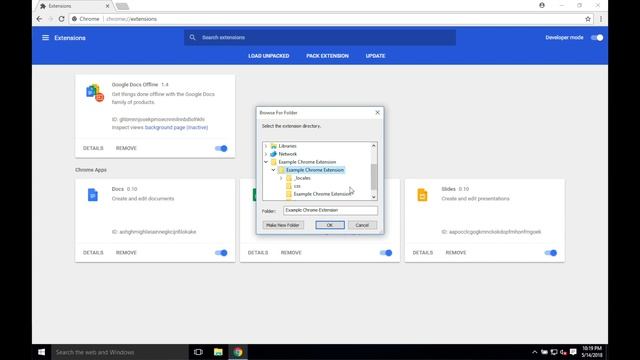
Task: Collapse the top-level Example Chrome Extension folder
Action: 266,162
